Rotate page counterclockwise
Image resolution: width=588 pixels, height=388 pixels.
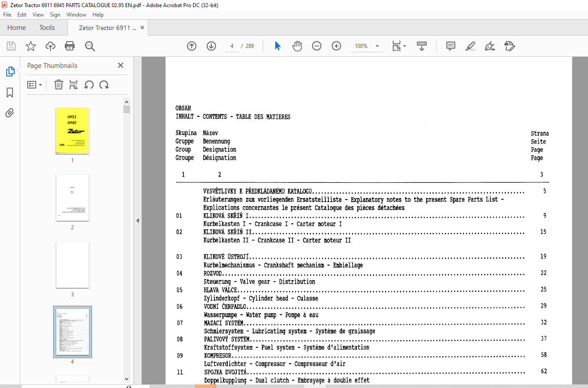[x=89, y=84]
